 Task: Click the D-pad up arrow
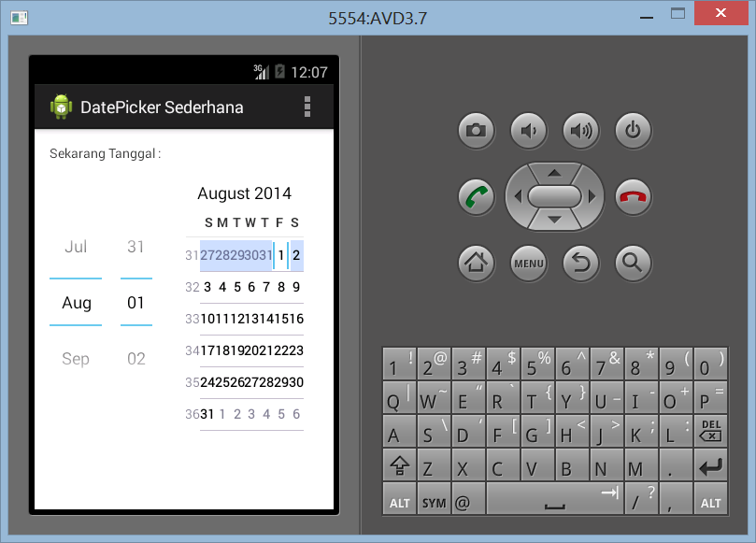(554, 173)
